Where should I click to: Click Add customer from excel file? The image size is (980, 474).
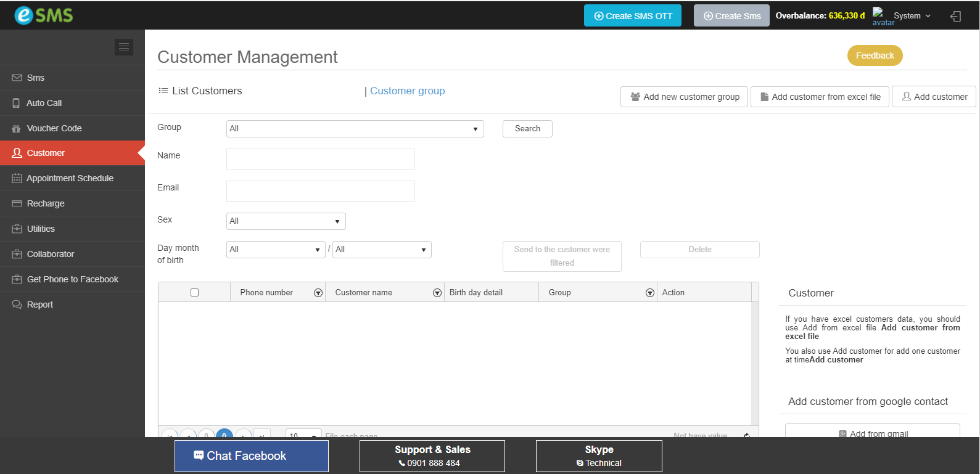(x=820, y=97)
